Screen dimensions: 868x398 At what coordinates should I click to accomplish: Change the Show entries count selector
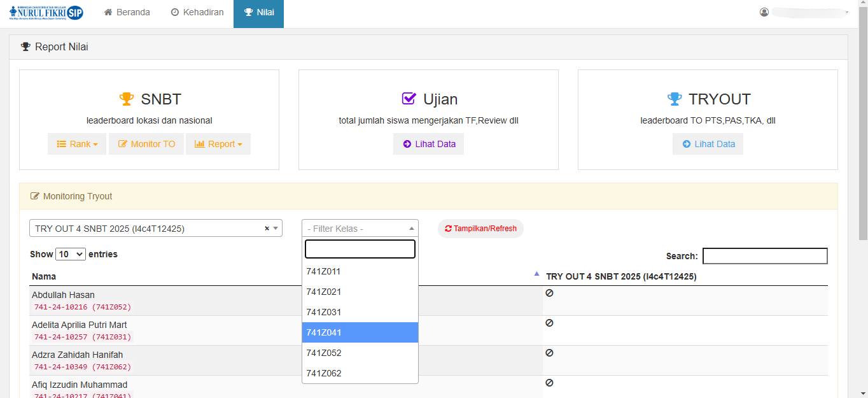pyautogui.click(x=71, y=254)
